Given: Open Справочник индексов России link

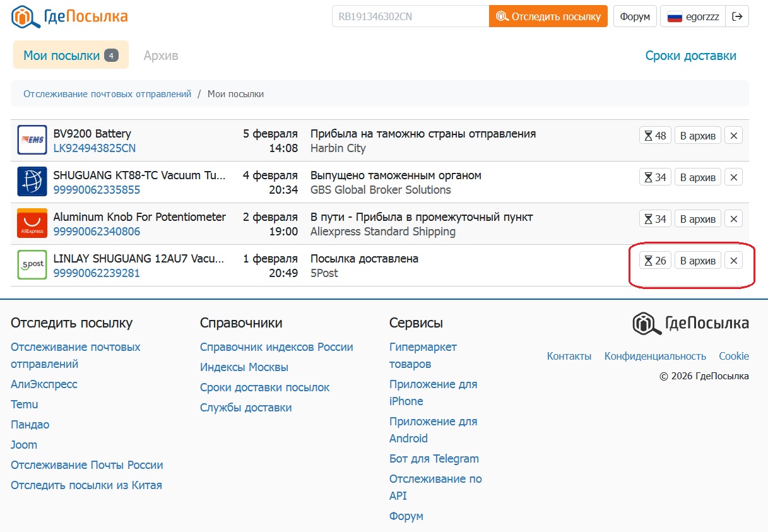Looking at the screenshot, I should point(276,347).
